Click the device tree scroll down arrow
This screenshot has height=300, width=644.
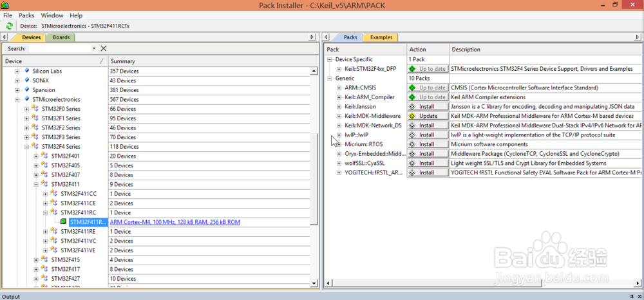pos(314,283)
